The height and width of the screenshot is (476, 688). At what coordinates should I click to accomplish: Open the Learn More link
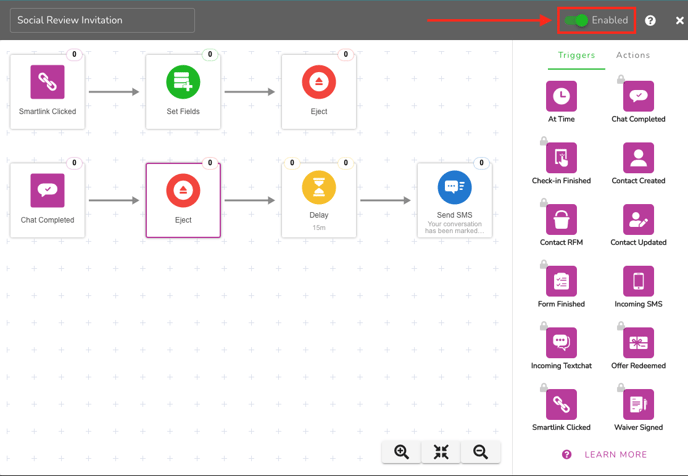(x=615, y=455)
